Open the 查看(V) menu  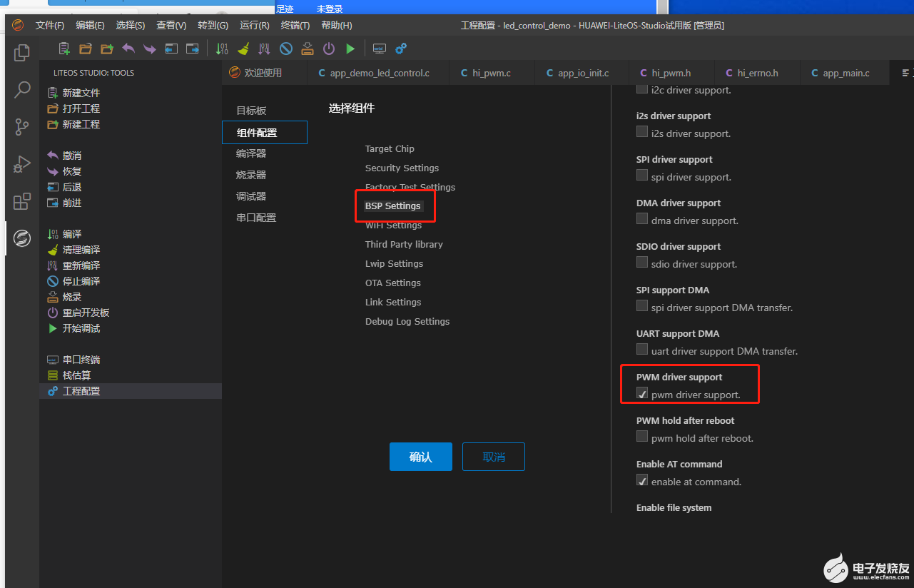coord(171,25)
